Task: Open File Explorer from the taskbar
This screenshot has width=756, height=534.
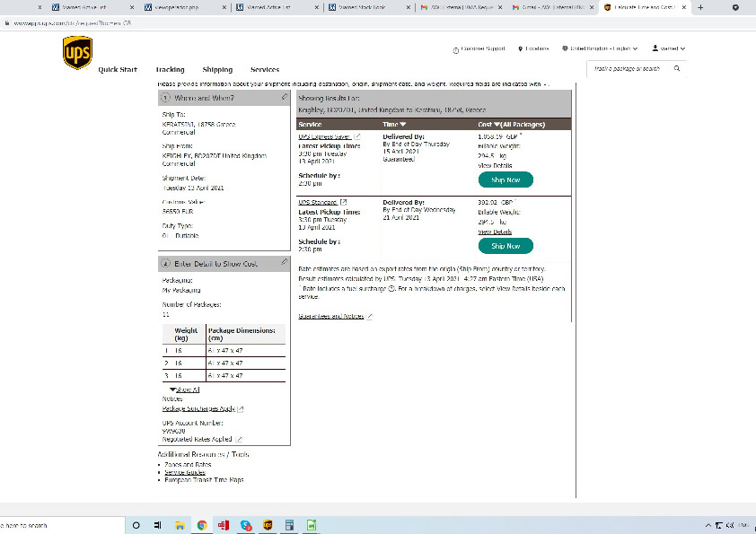Action: pos(180,525)
